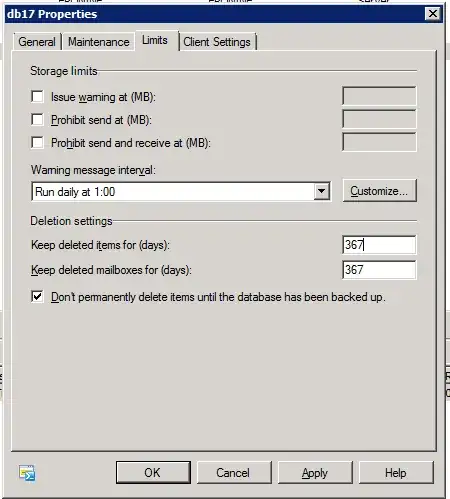Switch to the General tab
Image resolution: width=450 pixels, height=499 pixels.
pos(37,42)
